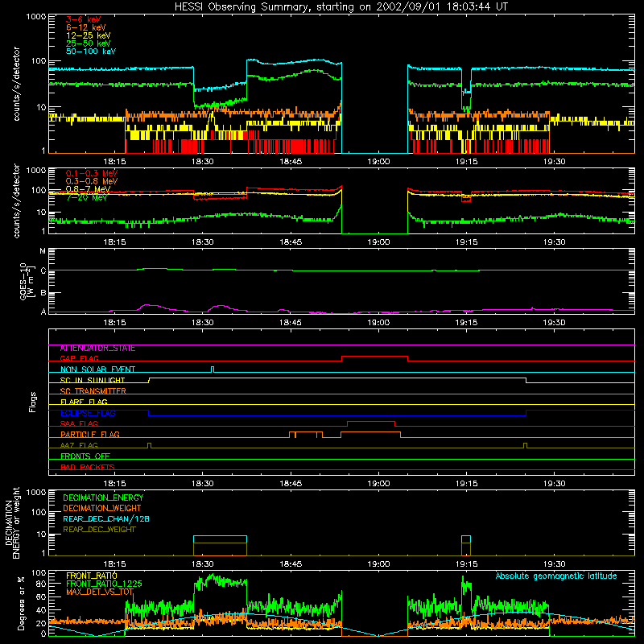Click the 0.1-0.3 MeV legend label
The width and height of the screenshot is (644, 644).
(x=92, y=173)
